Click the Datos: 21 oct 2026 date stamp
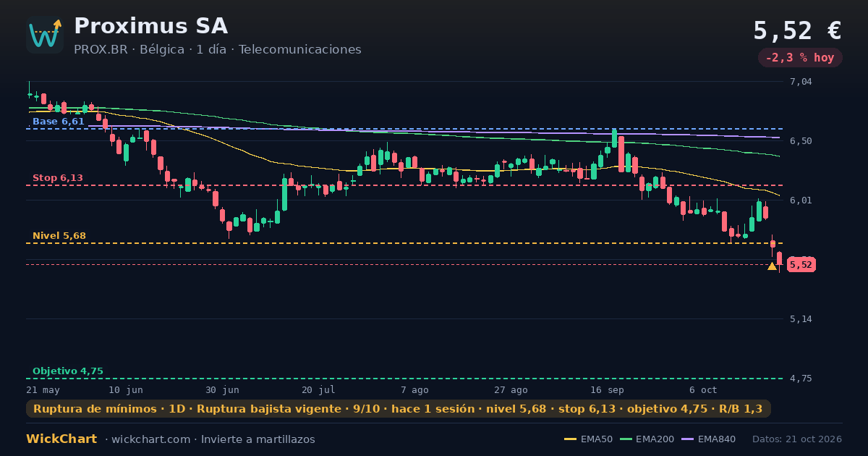The height and width of the screenshot is (456, 868). 797,439
